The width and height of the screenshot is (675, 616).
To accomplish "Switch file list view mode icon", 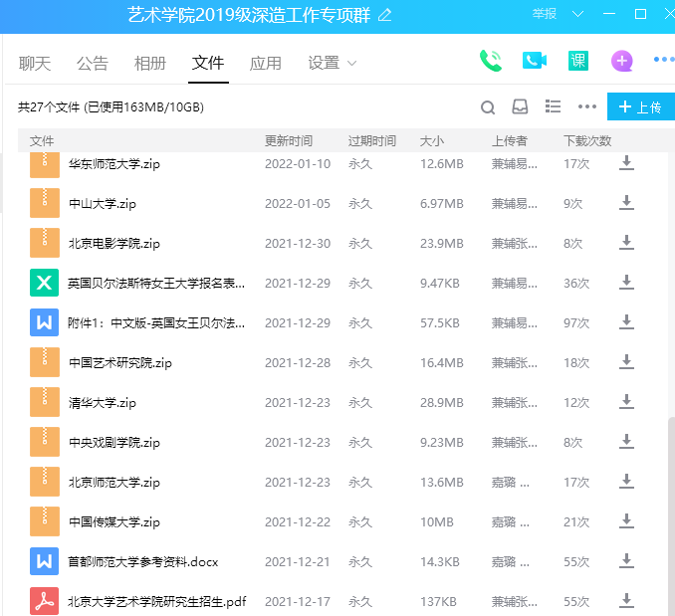I will pos(554,106).
